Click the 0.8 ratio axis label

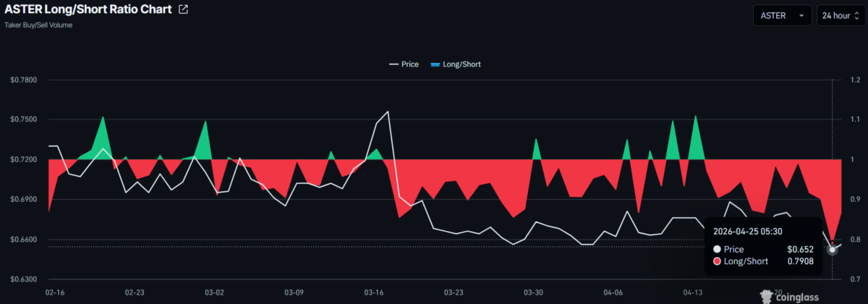pyautogui.click(x=856, y=240)
